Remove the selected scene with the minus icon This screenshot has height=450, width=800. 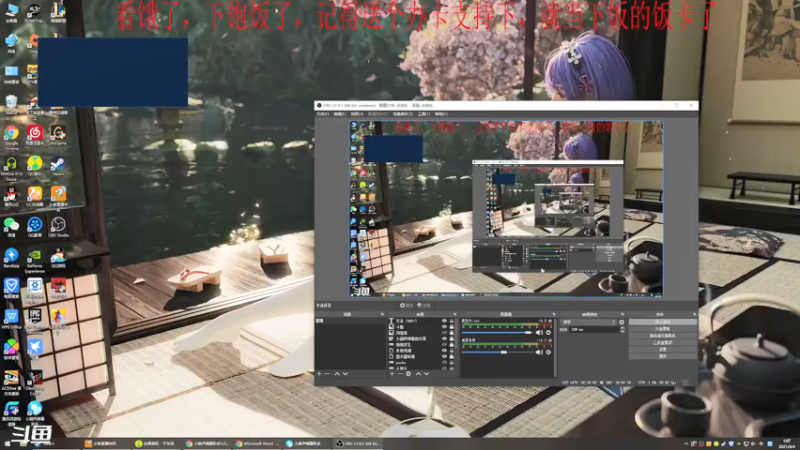pos(328,374)
